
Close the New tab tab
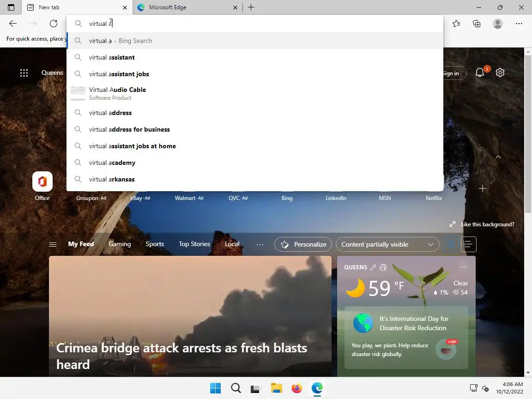pyautogui.click(x=125, y=7)
